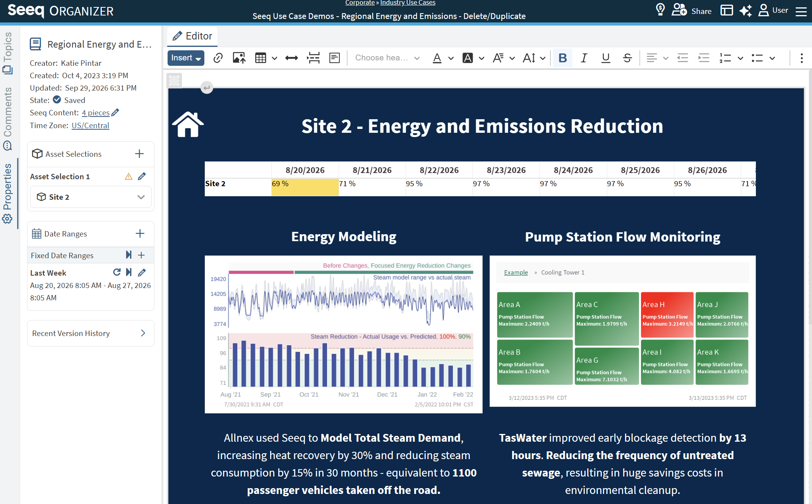Viewport: 812px width, 504px height.
Task: Open numbered list style dropdown arrow
Action: [740, 58]
